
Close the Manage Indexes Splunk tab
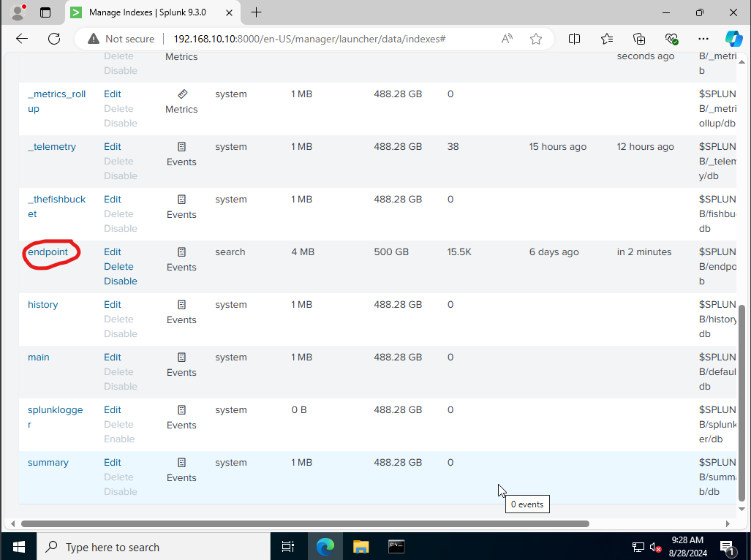tap(229, 12)
